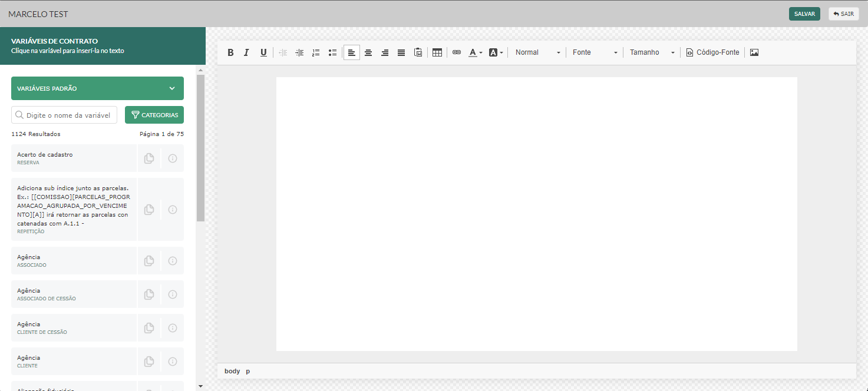Click the increase indent icon
Screen dimensions: 868x391
click(299, 52)
